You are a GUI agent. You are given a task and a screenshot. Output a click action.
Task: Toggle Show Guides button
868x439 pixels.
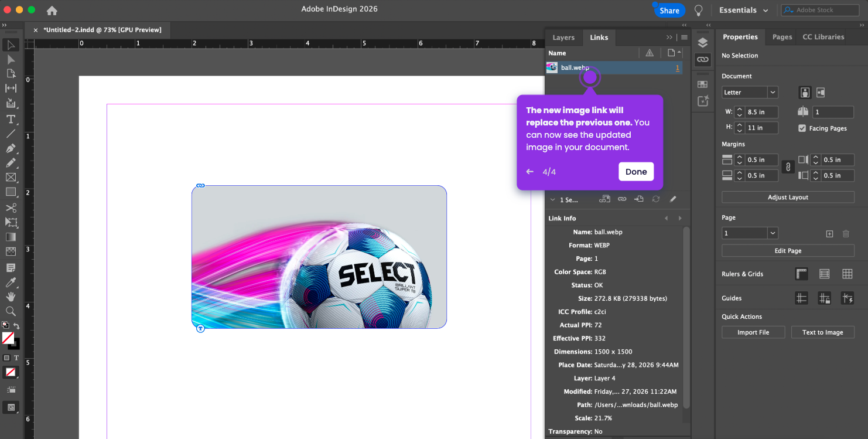click(x=802, y=298)
